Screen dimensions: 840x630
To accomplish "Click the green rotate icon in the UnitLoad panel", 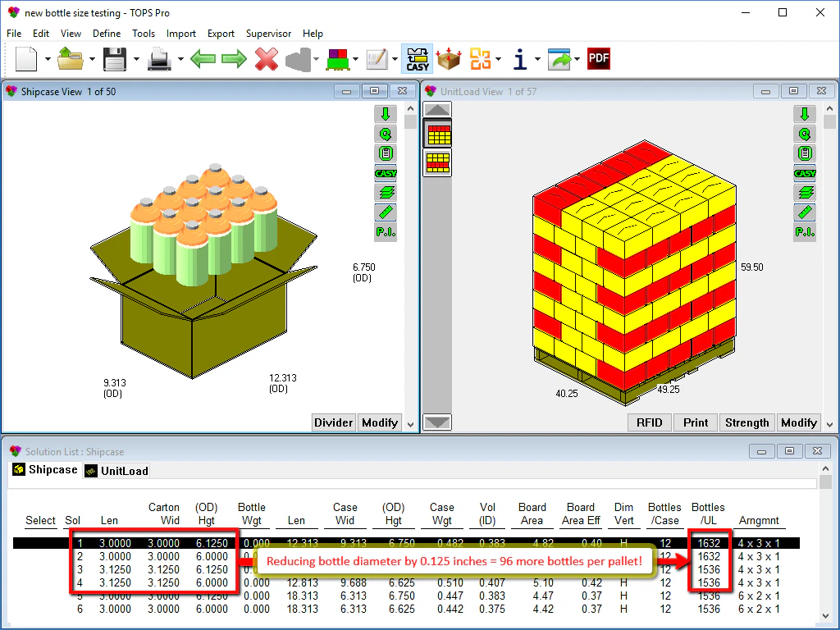I will click(x=805, y=134).
